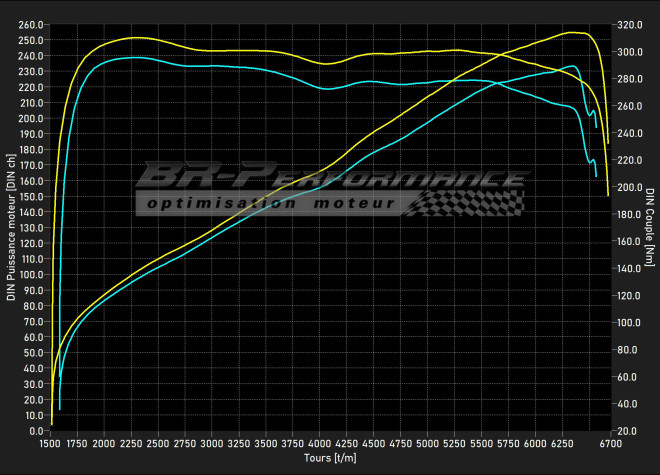
Task: Click the 150.0 label on the left power axis
Action: 31,196
